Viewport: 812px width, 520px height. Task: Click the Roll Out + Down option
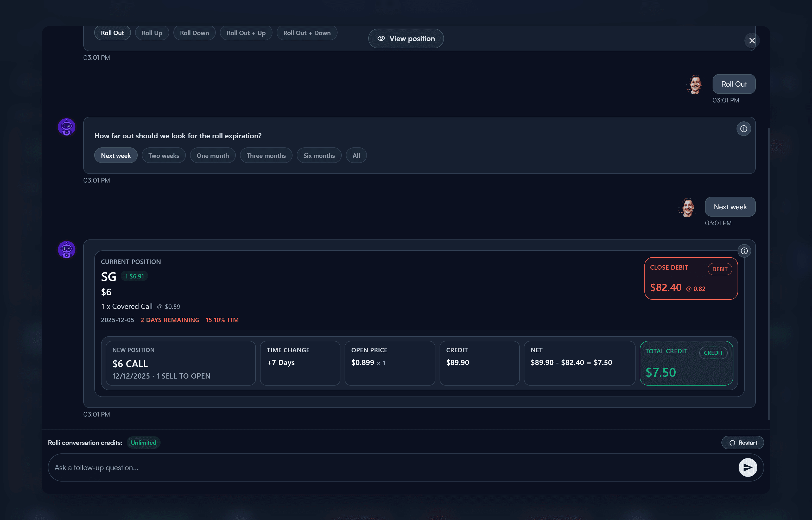pyautogui.click(x=307, y=33)
